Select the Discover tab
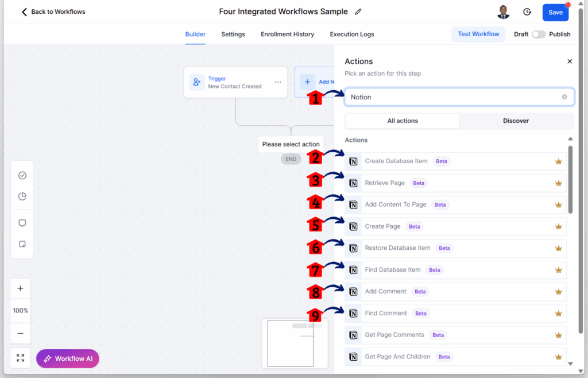 [516, 121]
